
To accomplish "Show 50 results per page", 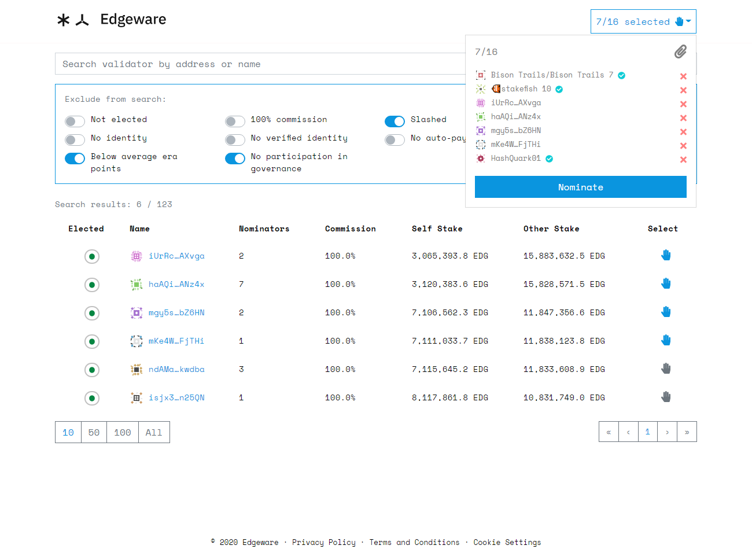I will click(94, 432).
